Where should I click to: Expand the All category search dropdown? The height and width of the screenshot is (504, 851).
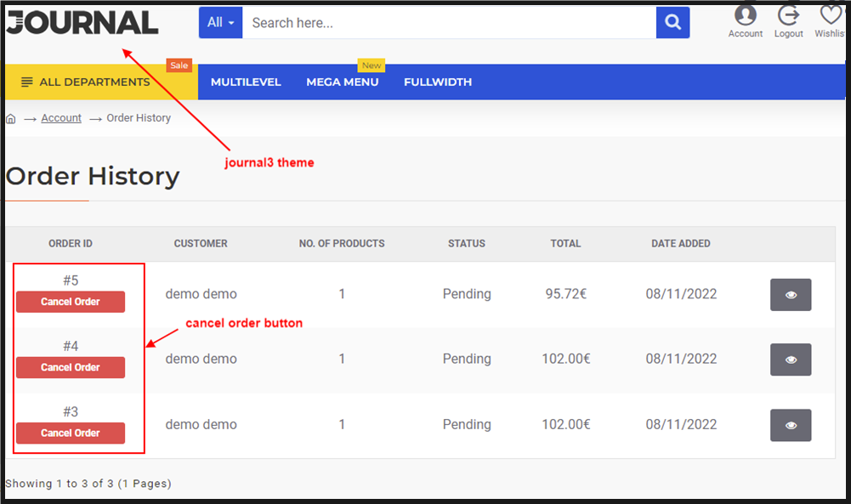point(220,23)
